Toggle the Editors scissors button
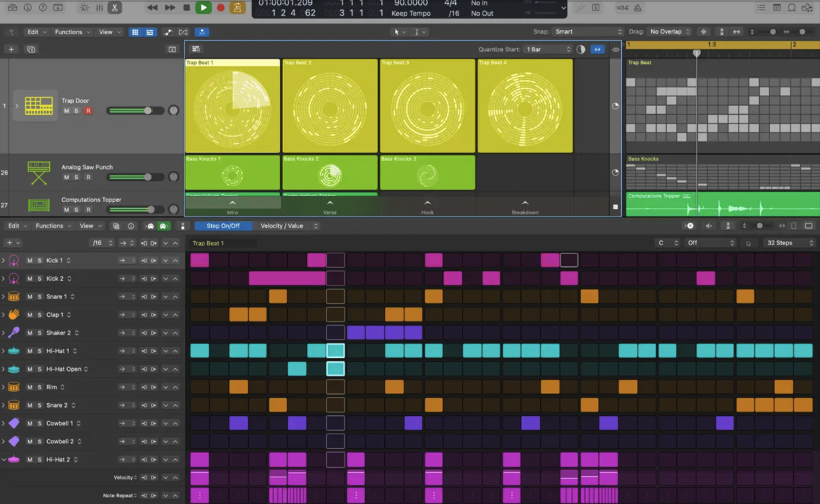This screenshot has height=504, width=820. (x=115, y=8)
